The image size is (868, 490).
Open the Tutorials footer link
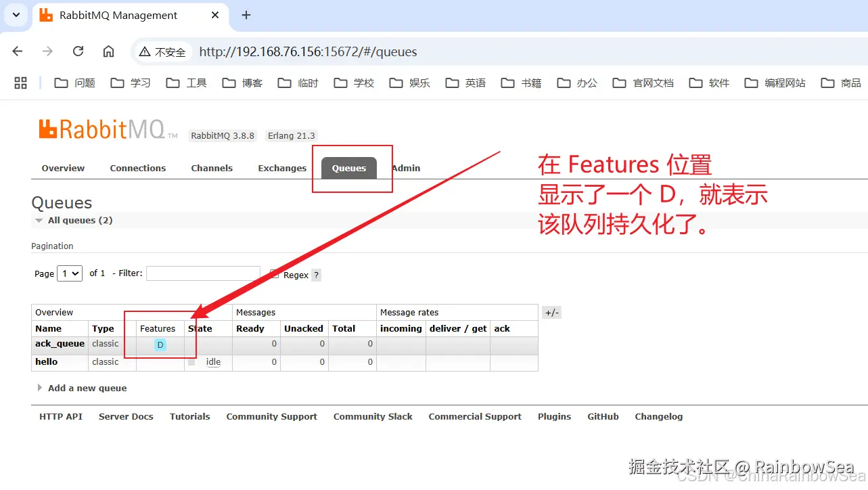coord(189,416)
